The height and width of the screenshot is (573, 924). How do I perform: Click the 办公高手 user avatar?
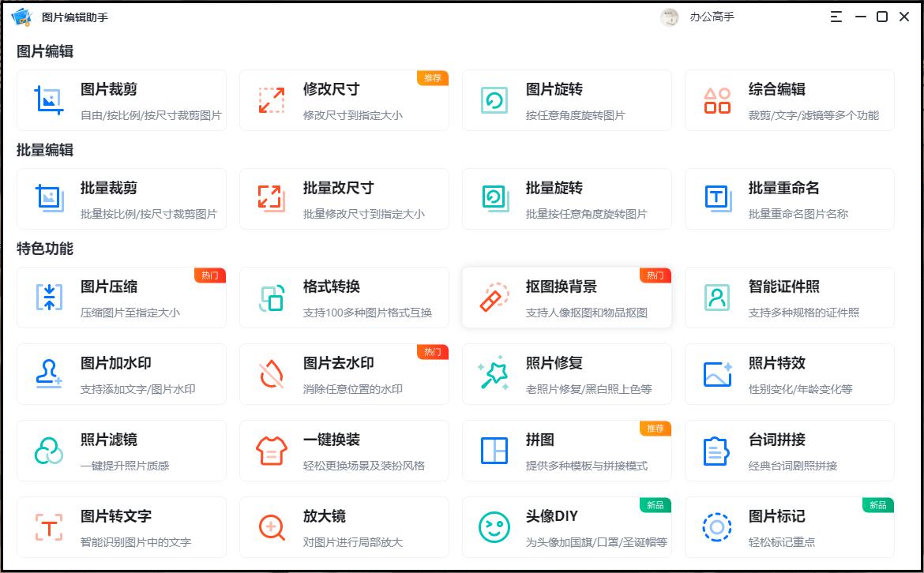tap(668, 16)
